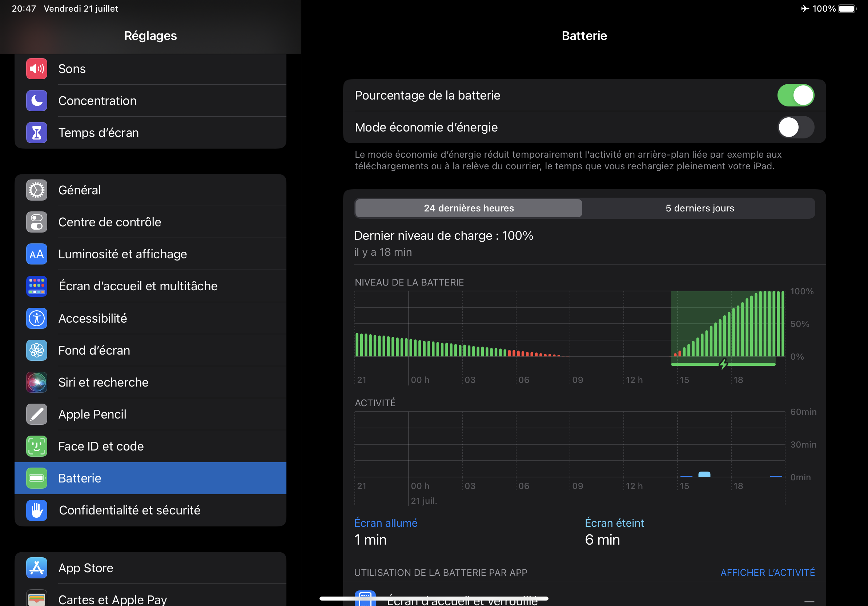The image size is (868, 606).
Task: Select 24 dernières heures tab
Action: (x=469, y=208)
